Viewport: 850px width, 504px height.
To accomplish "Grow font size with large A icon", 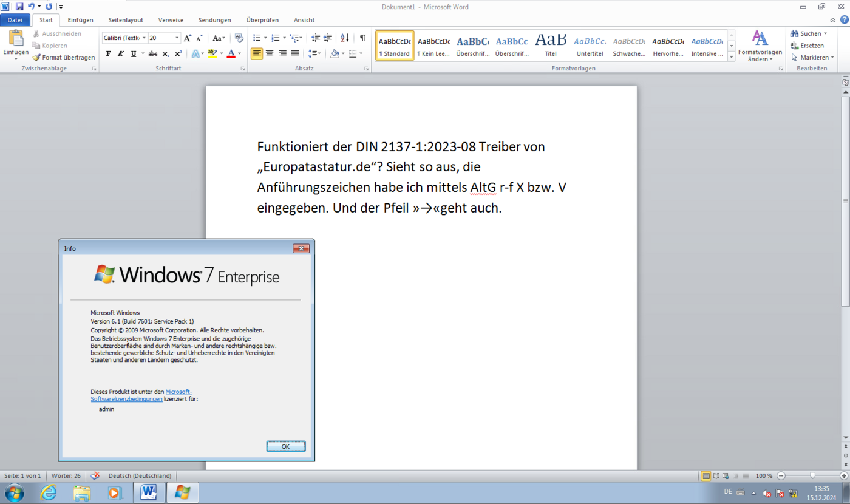I will (x=188, y=38).
